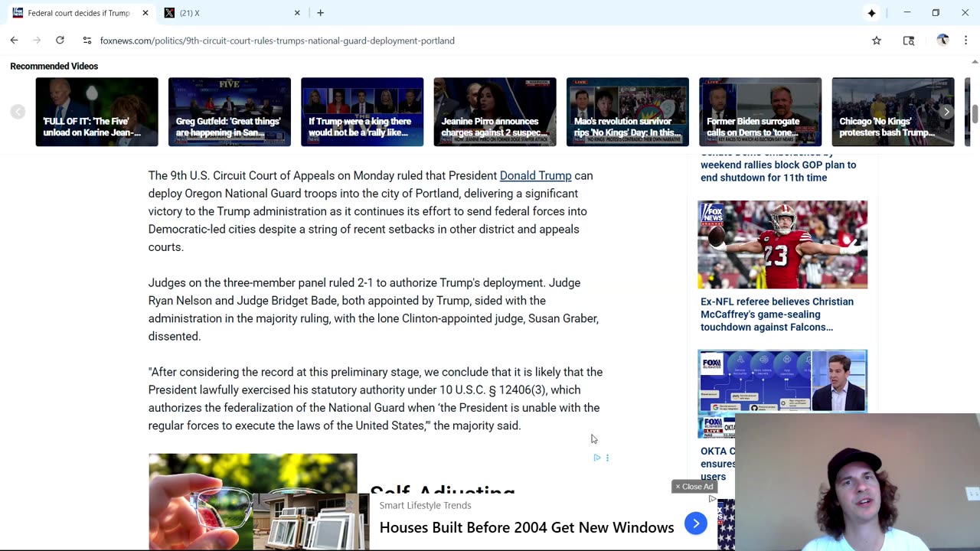Go back to the previous page
Image resolution: width=980 pixels, height=551 pixels.
[x=14, y=41]
